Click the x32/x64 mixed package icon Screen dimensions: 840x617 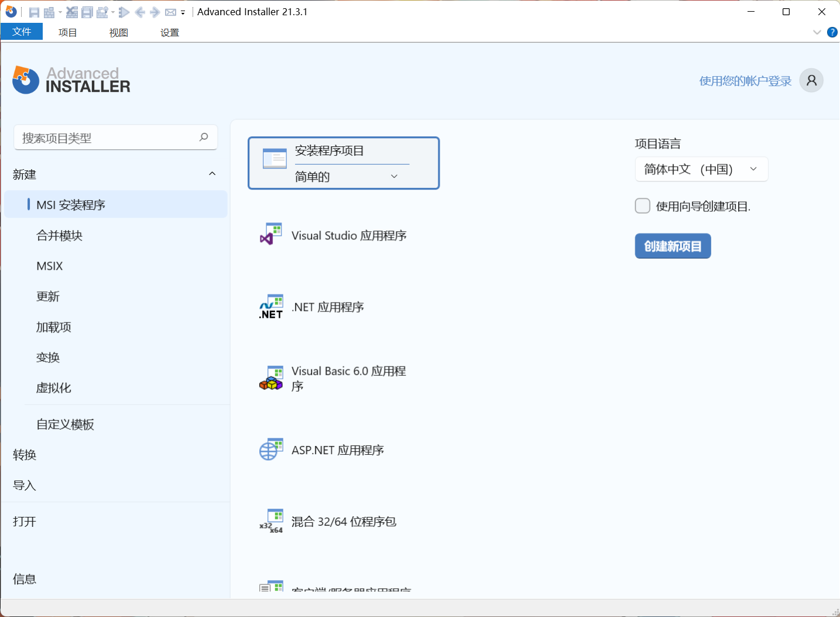271,521
